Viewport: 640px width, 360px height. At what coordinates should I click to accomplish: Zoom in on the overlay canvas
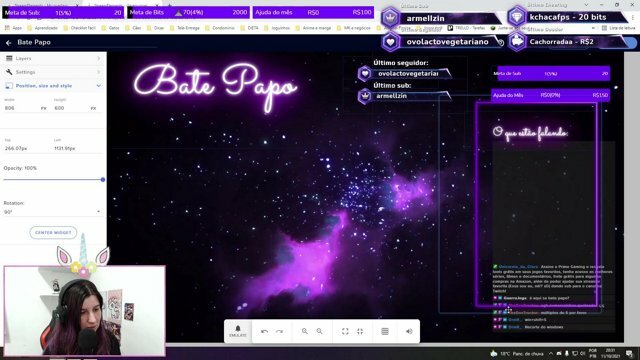pos(305,331)
